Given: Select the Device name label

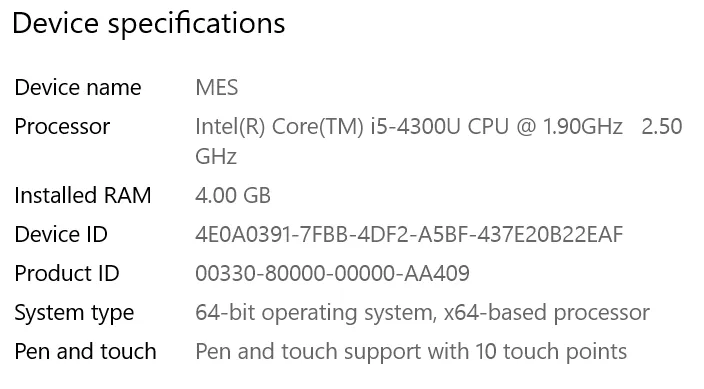Looking at the screenshot, I should (x=78, y=87).
